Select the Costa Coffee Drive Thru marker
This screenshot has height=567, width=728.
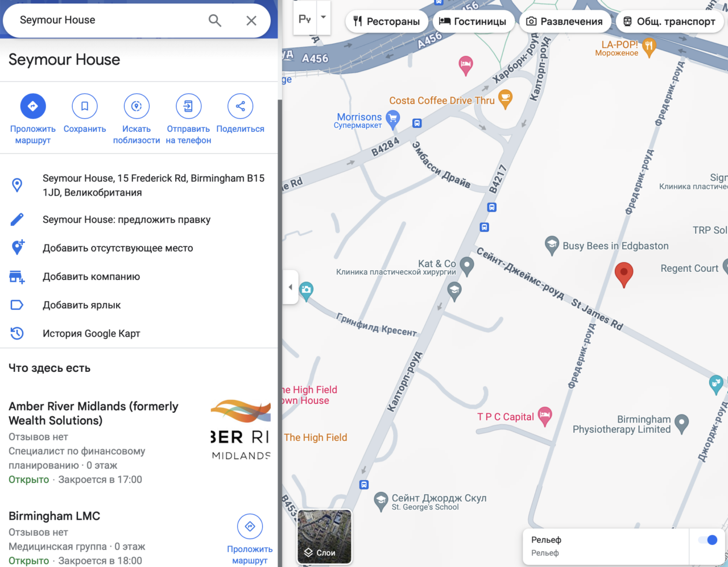point(505,99)
